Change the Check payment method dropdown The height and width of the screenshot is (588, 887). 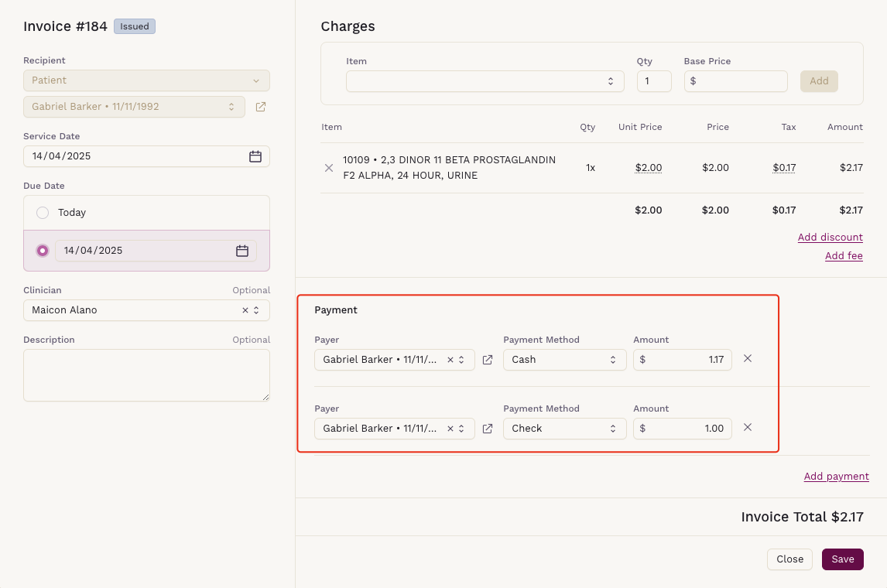click(x=564, y=429)
